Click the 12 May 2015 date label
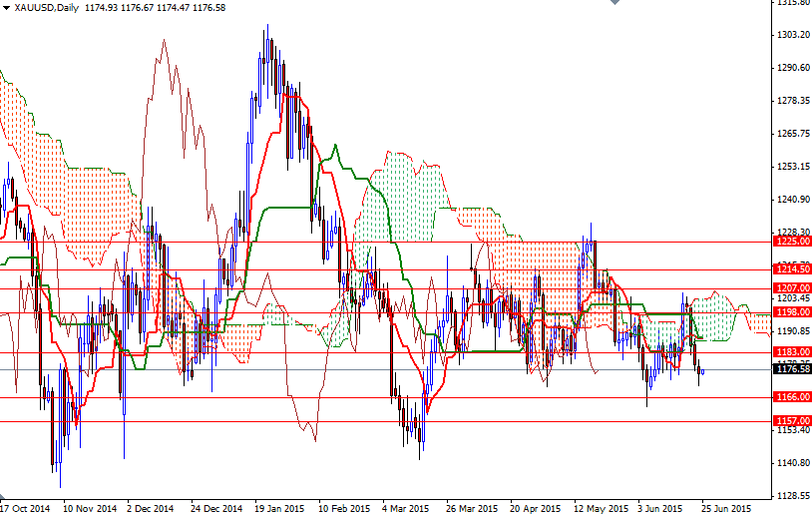This screenshot has height=515, width=812. pos(602,507)
